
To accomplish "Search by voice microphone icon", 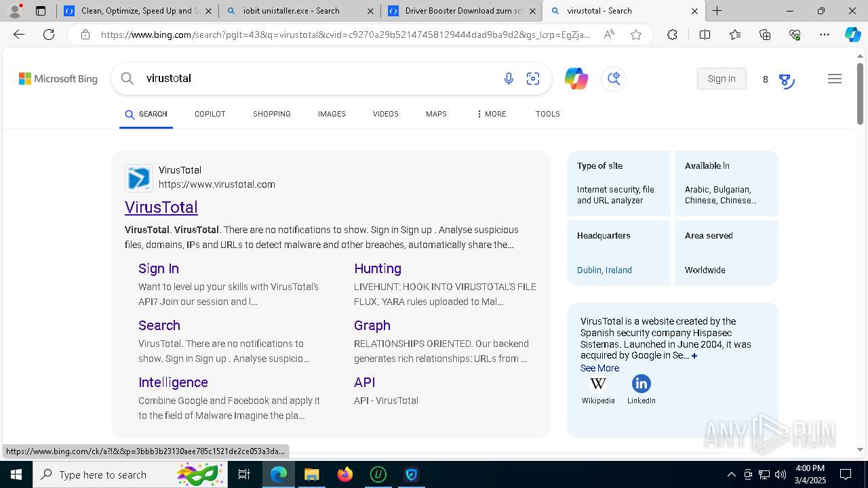I will (509, 79).
